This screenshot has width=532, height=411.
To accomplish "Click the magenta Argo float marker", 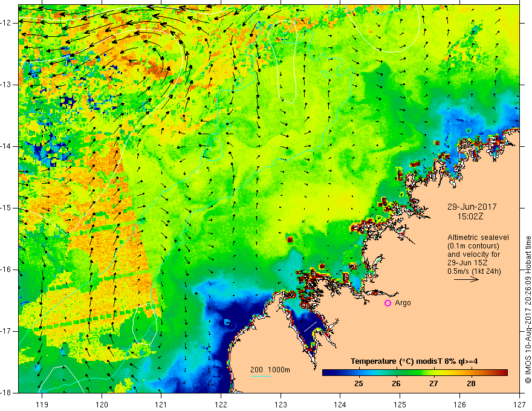I will tap(388, 303).
